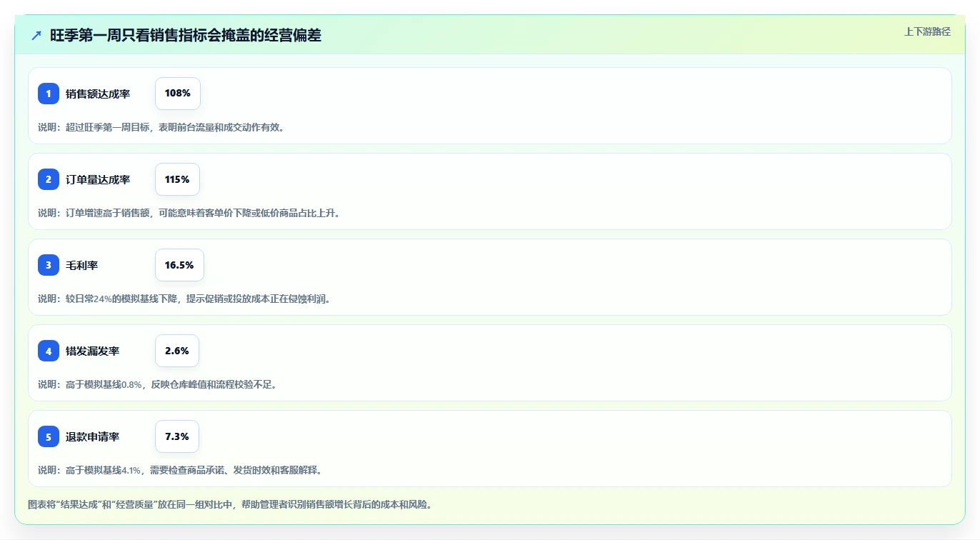
Task: Click the note starting 说明：高于模拟基线0.8%
Action: tap(157, 384)
